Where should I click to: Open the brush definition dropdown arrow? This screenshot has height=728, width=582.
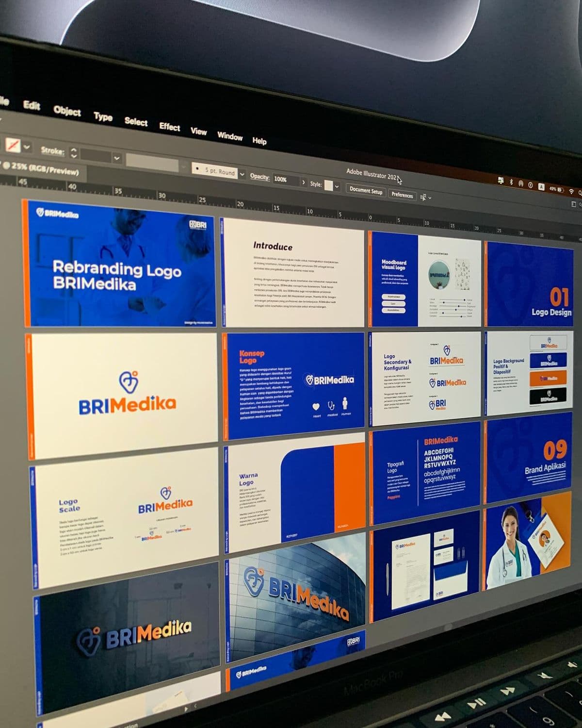click(242, 174)
